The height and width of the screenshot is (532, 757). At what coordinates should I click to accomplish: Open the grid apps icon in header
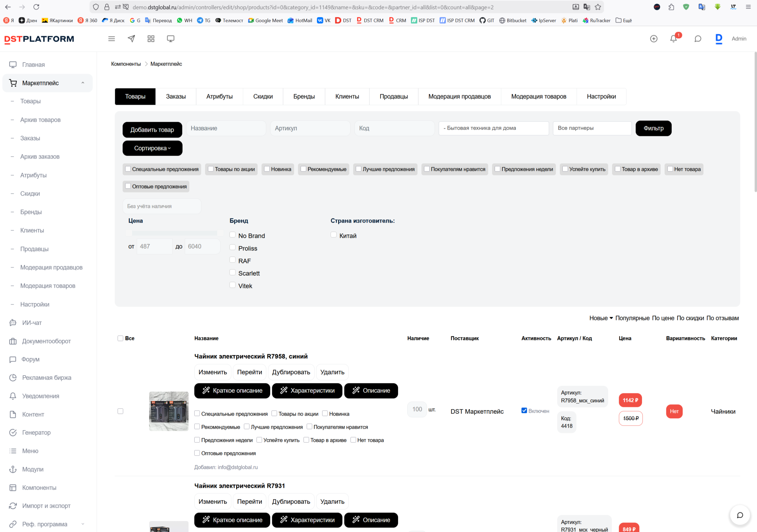pyautogui.click(x=151, y=39)
